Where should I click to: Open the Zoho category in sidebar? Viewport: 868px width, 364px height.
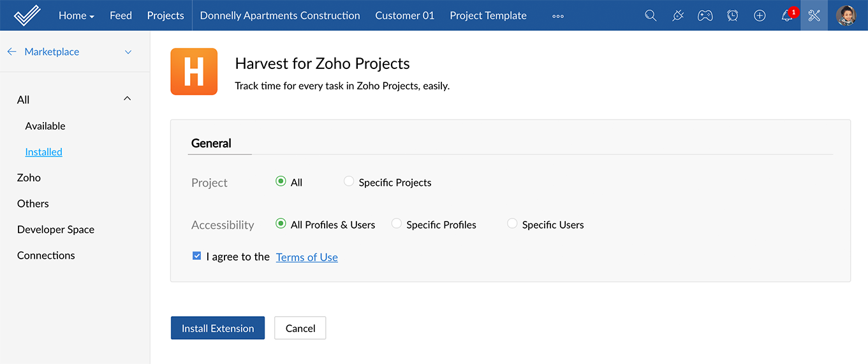click(29, 178)
